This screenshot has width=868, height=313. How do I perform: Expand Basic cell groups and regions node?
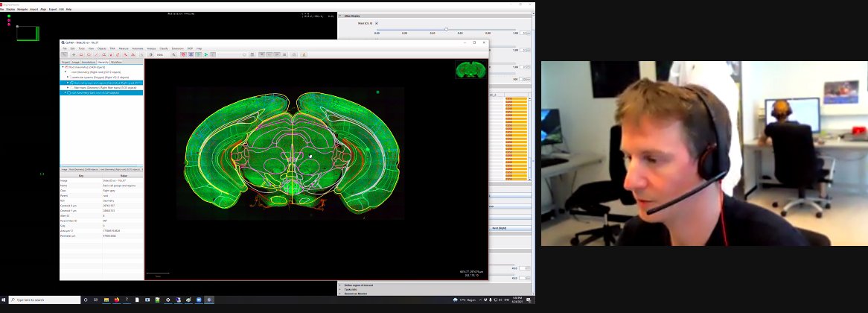point(68,83)
